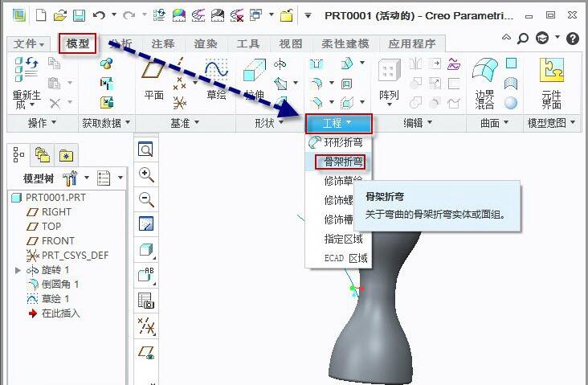This screenshot has height=385, width=588.
Task: Collapse the ribbon with the up caret
Action: (x=506, y=37)
